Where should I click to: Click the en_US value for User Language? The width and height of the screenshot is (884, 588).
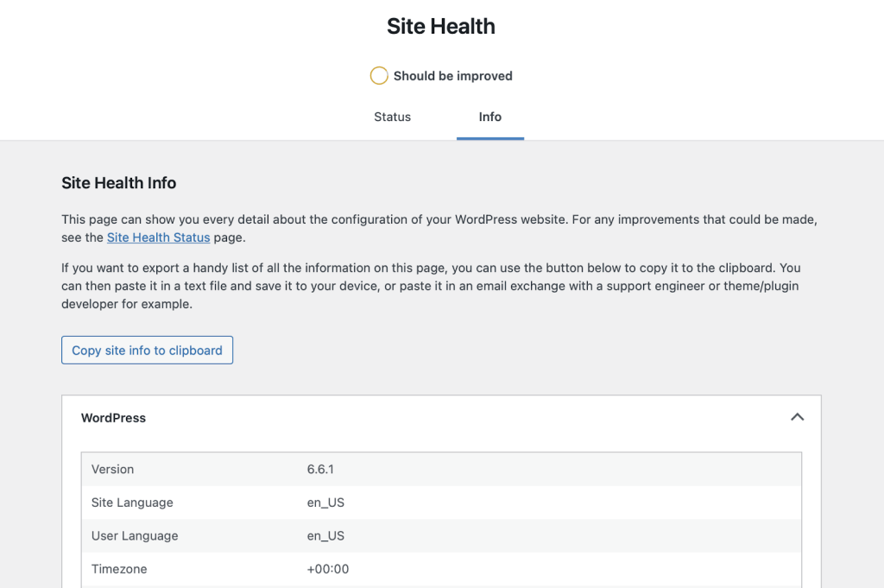325,536
